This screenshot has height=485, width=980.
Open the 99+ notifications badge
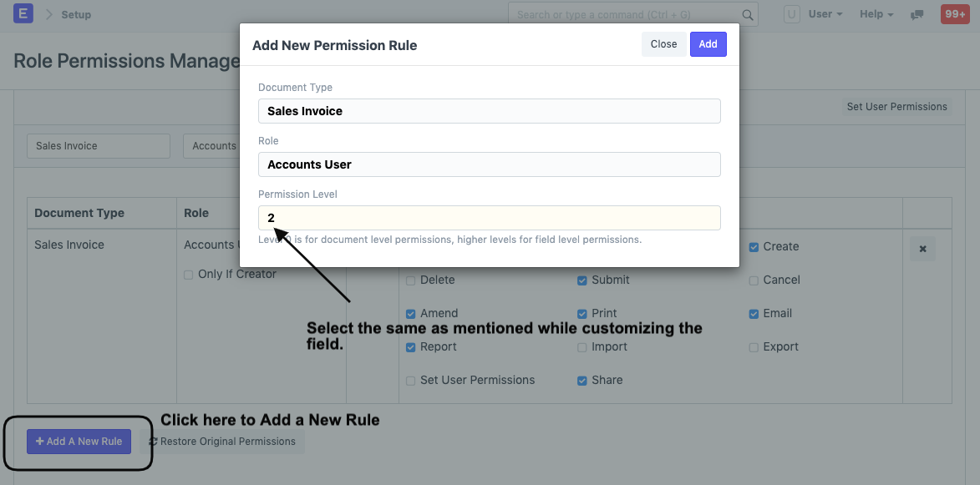(x=954, y=14)
